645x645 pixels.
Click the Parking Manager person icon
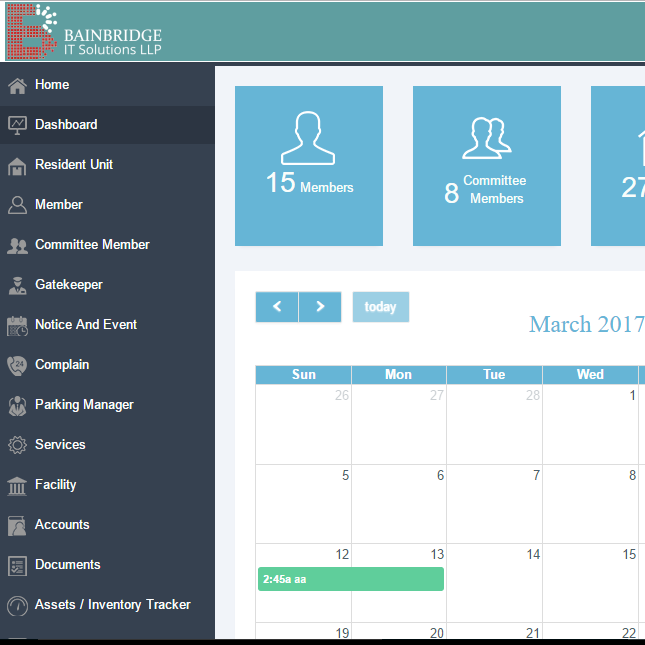tap(17, 406)
